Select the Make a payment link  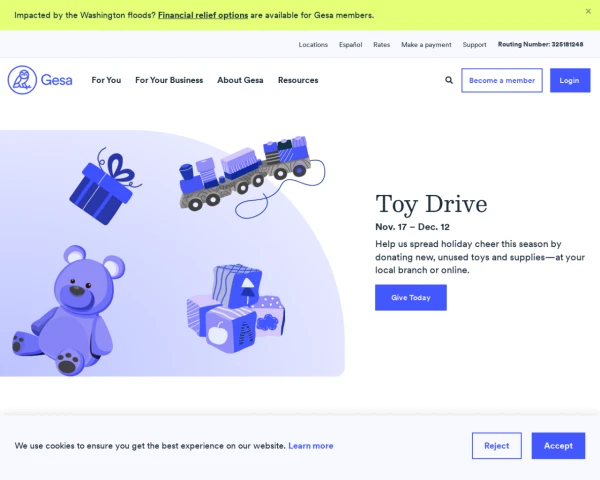[x=426, y=44]
